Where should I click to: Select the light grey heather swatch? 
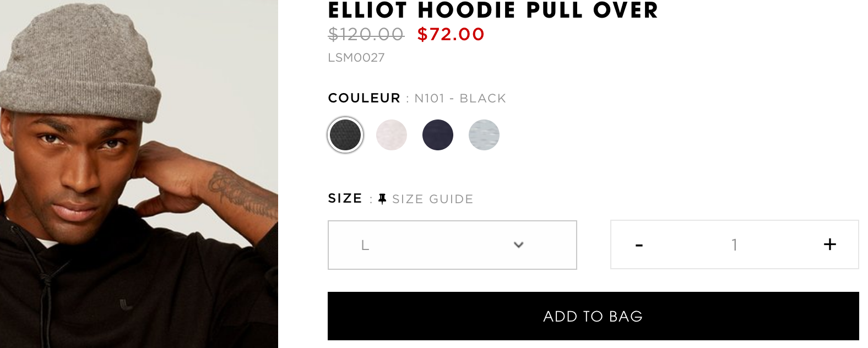click(x=484, y=135)
